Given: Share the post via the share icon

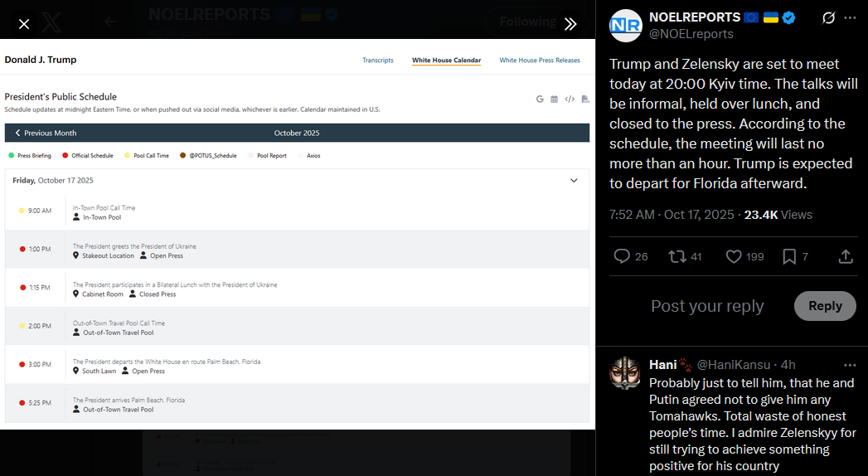Looking at the screenshot, I should tap(846, 256).
